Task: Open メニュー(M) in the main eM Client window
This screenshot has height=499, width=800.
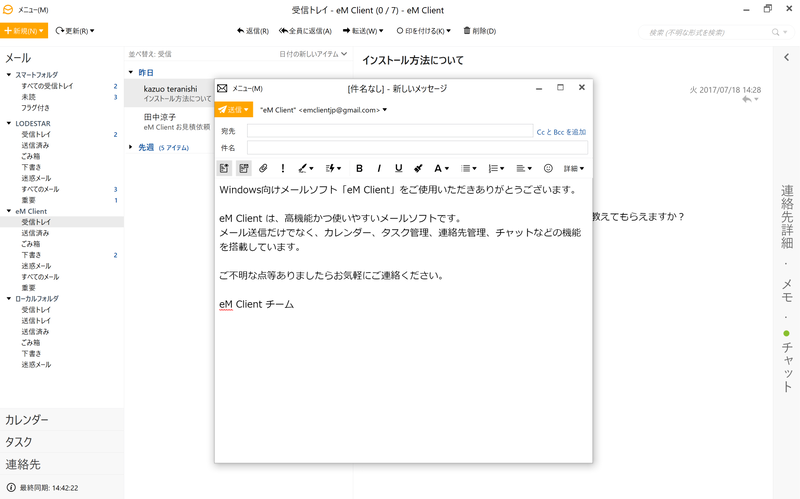Action: pyautogui.click(x=33, y=10)
